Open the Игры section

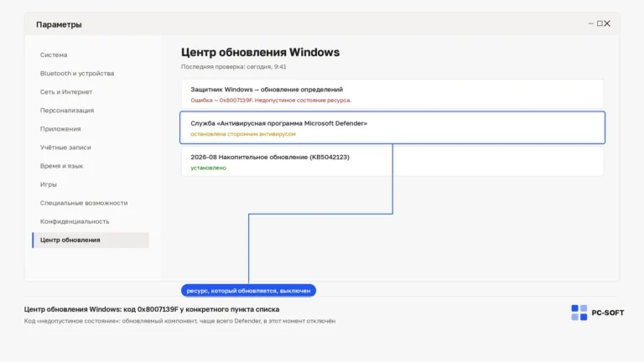49,184
